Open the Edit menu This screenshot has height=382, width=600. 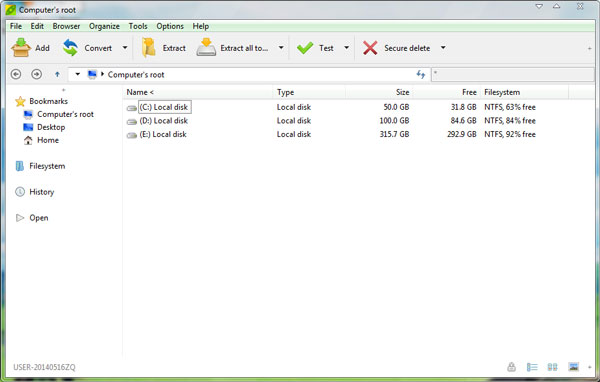(x=37, y=26)
